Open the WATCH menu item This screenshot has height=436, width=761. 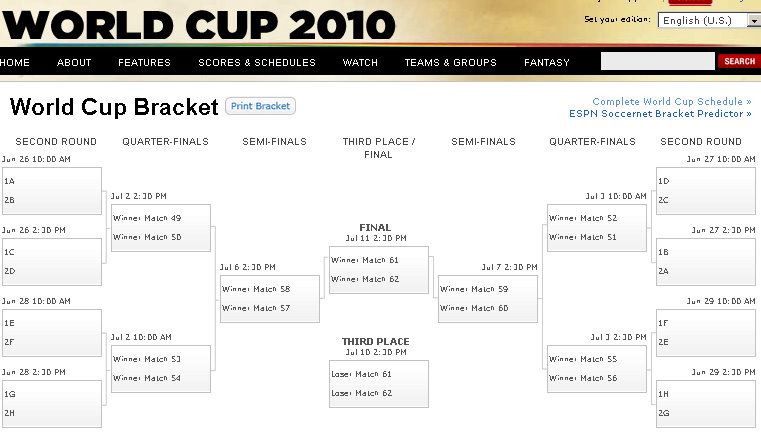[x=360, y=63]
